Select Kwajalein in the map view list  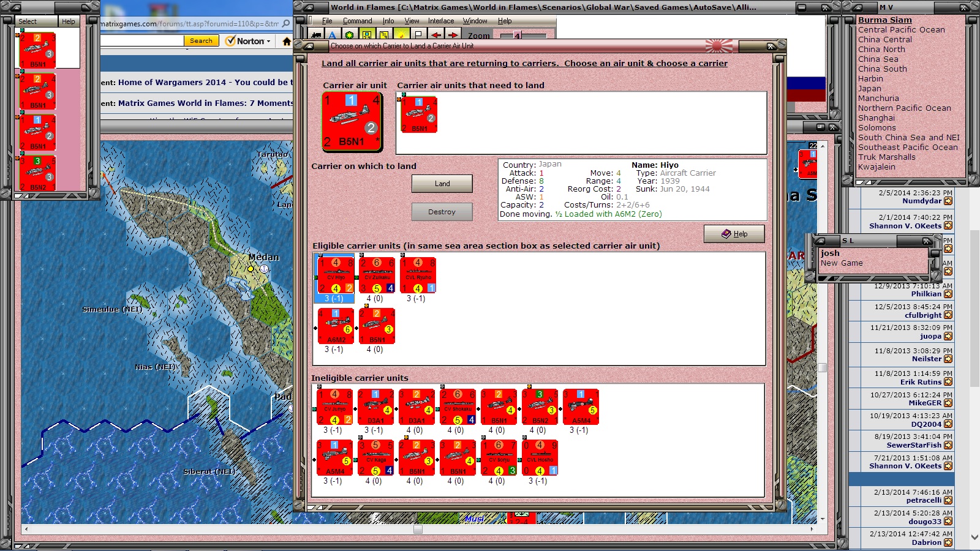[x=876, y=167]
